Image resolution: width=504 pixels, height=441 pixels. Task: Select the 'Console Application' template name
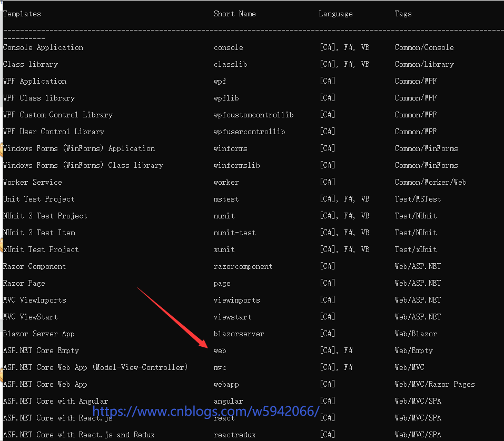[43, 47]
